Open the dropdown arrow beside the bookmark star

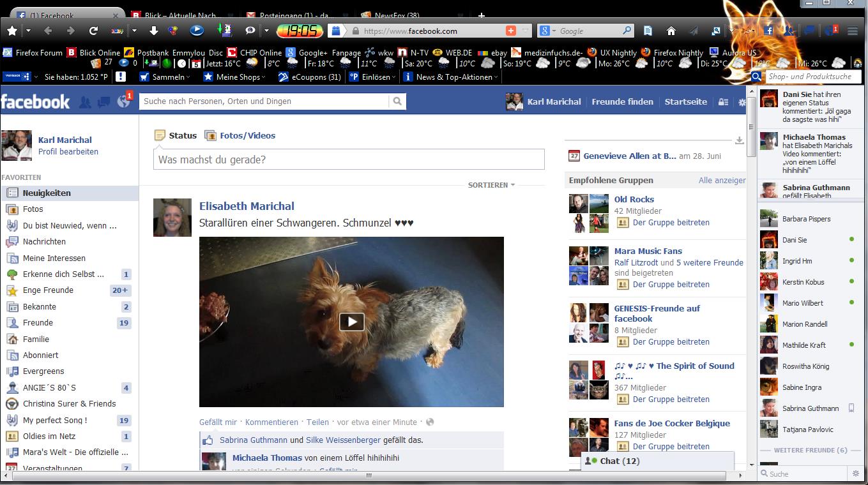coord(28,30)
